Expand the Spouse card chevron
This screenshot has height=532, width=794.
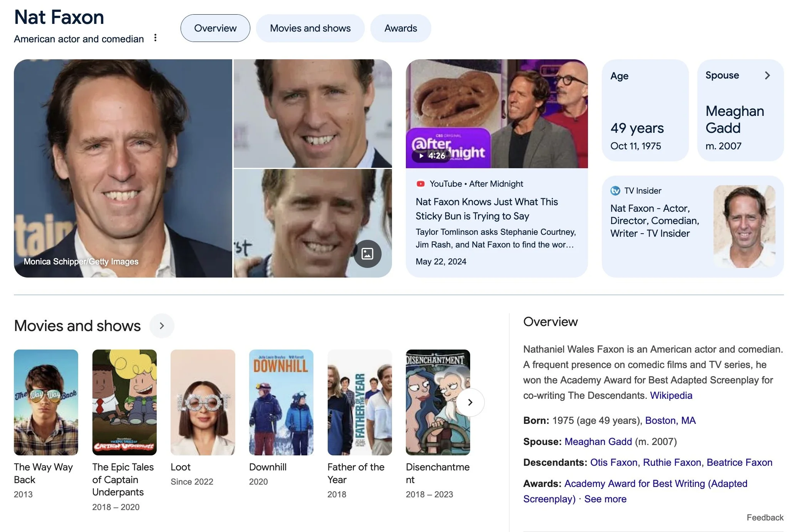(x=767, y=75)
